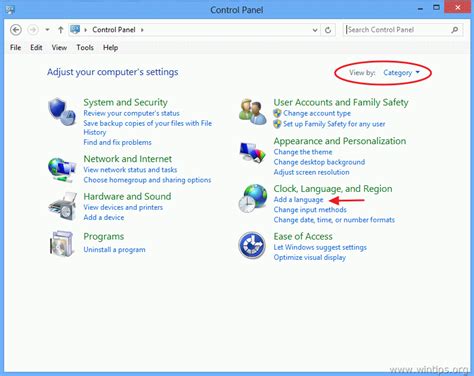This screenshot has width=474, height=376.
Task: Expand the address bar history dropdown
Action: click(x=315, y=30)
